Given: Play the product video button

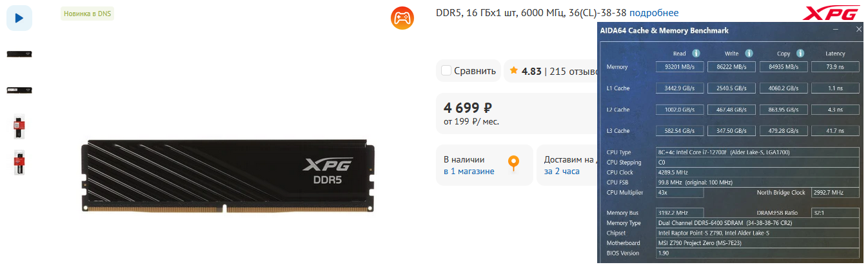Looking at the screenshot, I should [x=19, y=17].
